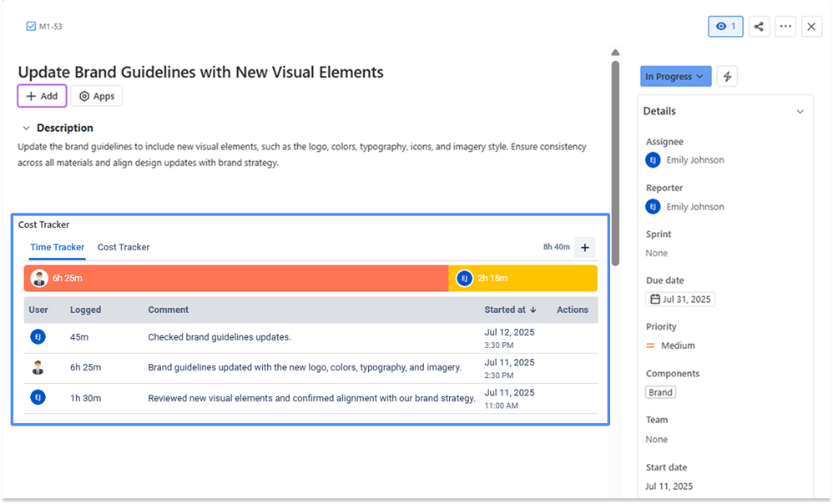This screenshot has width=833, height=504.
Task: Click the 45m logged value
Action: pos(79,337)
